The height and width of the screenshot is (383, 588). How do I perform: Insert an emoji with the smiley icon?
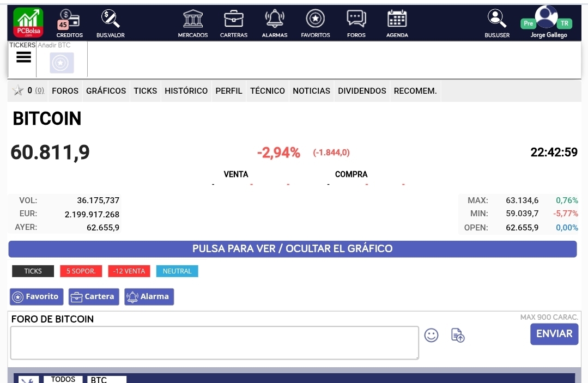431,335
